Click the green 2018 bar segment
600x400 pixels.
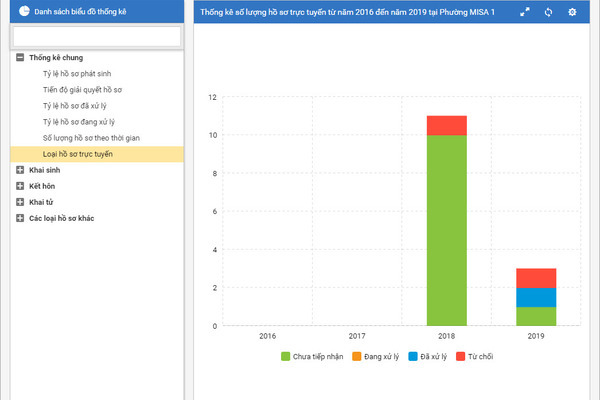point(446,230)
